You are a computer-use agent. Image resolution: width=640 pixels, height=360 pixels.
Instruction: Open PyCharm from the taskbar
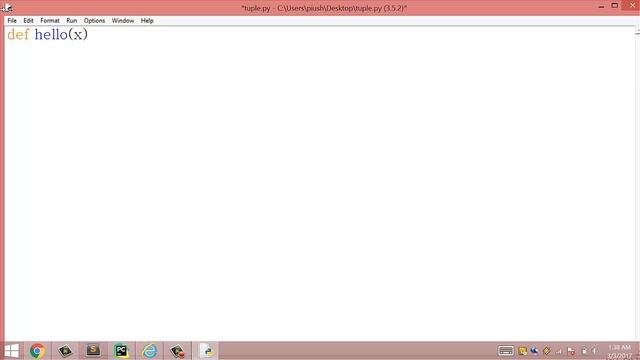coord(121,351)
